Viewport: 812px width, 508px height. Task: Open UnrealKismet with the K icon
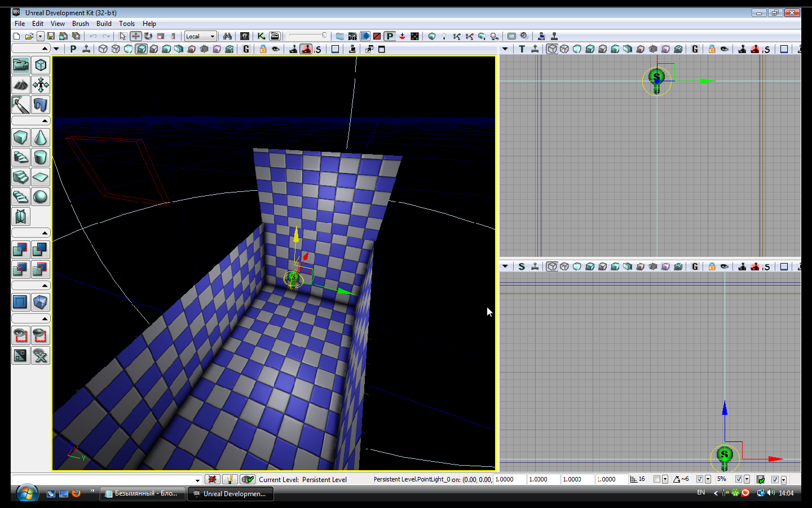coord(261,36)
